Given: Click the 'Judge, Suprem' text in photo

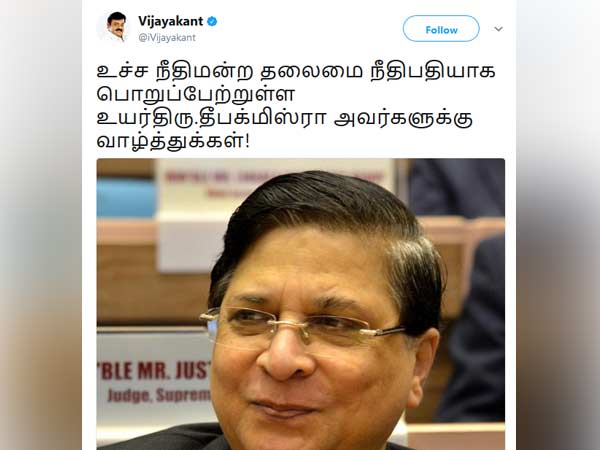Looking at the screenshot, I should point(159,395).
